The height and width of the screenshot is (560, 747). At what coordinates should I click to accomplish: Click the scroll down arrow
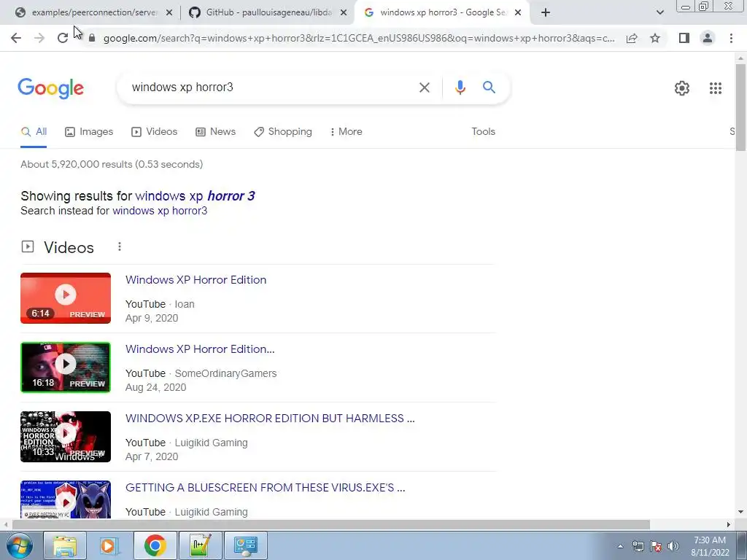740,512
